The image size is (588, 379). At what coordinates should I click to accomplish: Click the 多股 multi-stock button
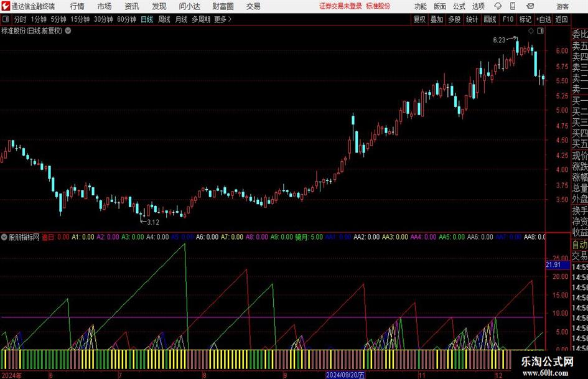click(x=454, y=19)
